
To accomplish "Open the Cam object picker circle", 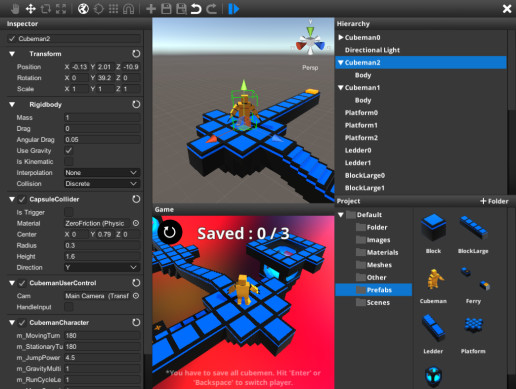I will (x=136, y=296).
